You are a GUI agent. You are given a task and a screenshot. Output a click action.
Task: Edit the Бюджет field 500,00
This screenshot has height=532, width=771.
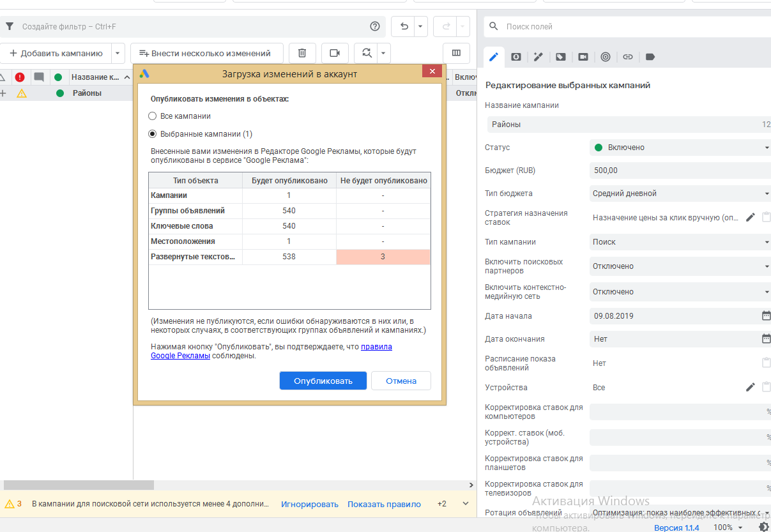(x=680, y=171)
